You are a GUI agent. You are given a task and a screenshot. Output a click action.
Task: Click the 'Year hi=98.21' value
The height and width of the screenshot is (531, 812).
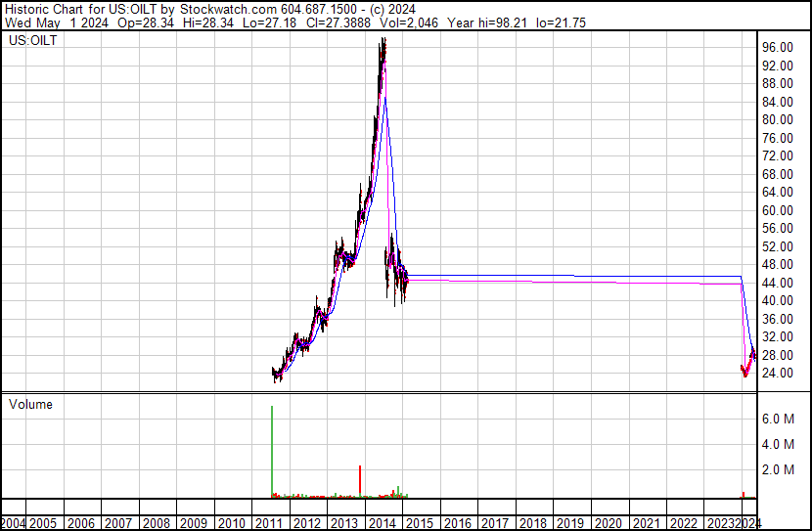click(487, 22)
